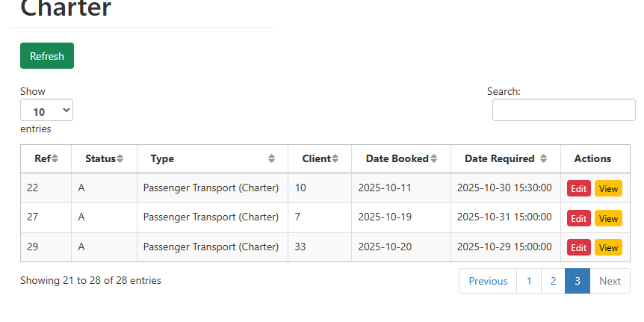Click the green Refresh button
The height and width of the screenshot is (322, 644).
tap(47, 56)
